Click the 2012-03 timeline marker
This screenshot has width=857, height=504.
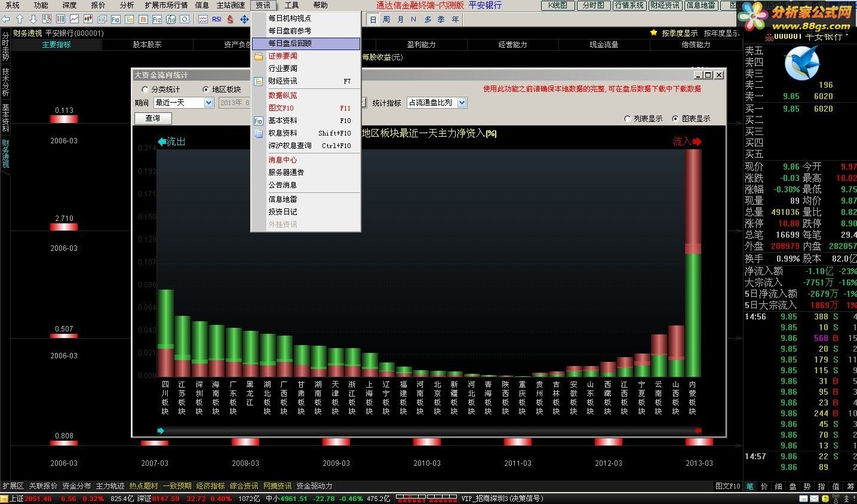tap(609, 442)
